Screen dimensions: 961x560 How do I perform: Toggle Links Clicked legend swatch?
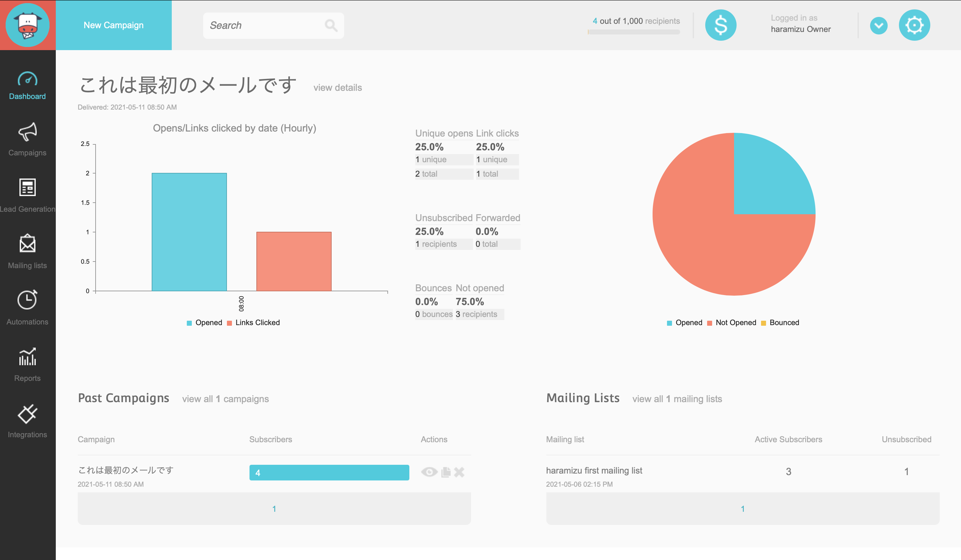point(229,323)
